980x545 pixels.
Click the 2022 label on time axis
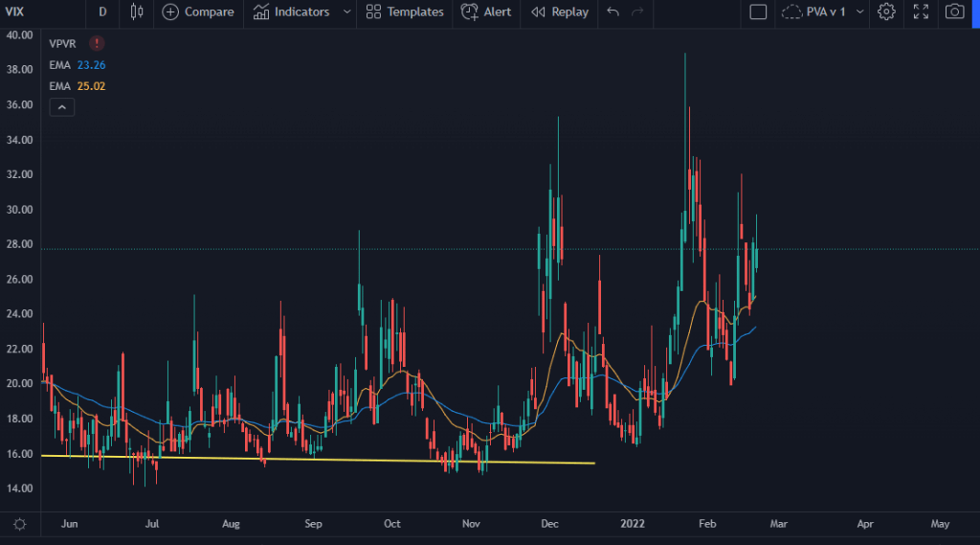coord(633,524)
